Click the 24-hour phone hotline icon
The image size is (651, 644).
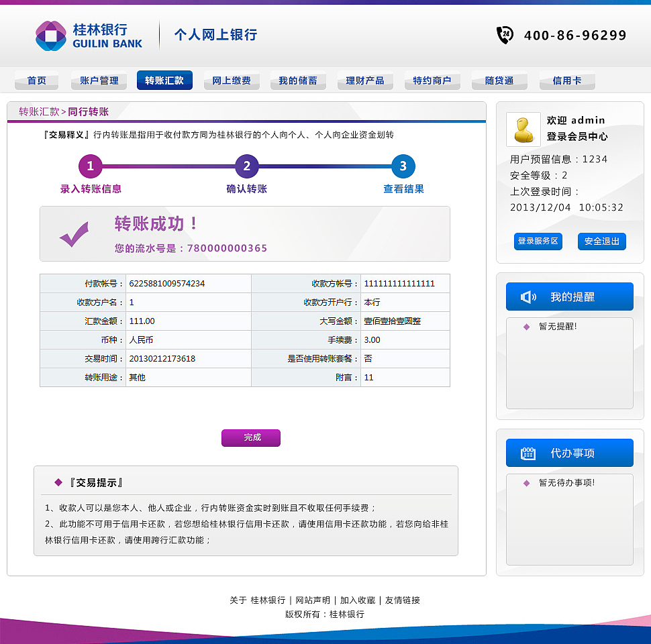tap(505, 35)
